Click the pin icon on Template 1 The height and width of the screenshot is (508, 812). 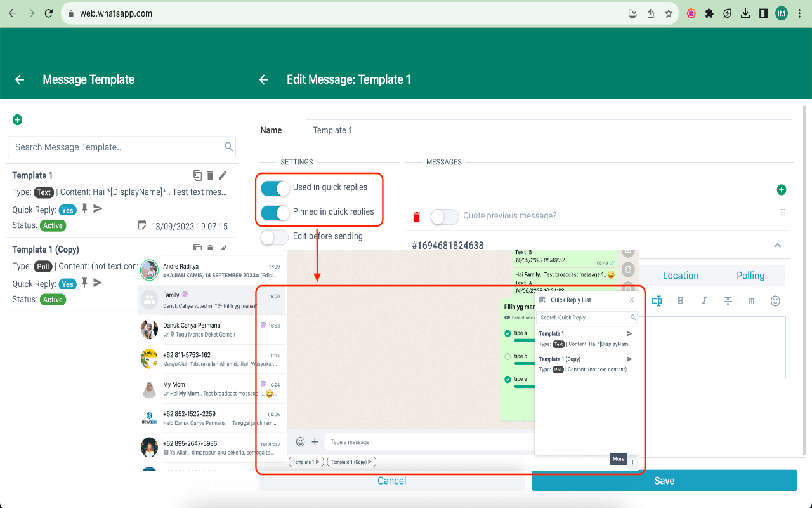click(84, 208)
